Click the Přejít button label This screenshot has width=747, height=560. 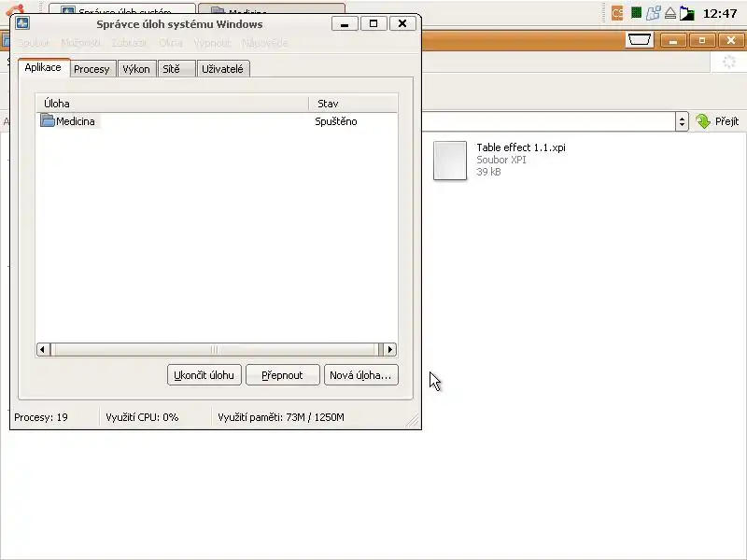pos(727,121)
